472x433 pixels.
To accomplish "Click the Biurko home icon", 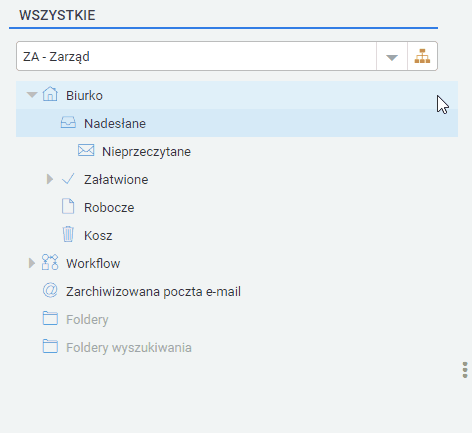I will click(x=50, y=94).
